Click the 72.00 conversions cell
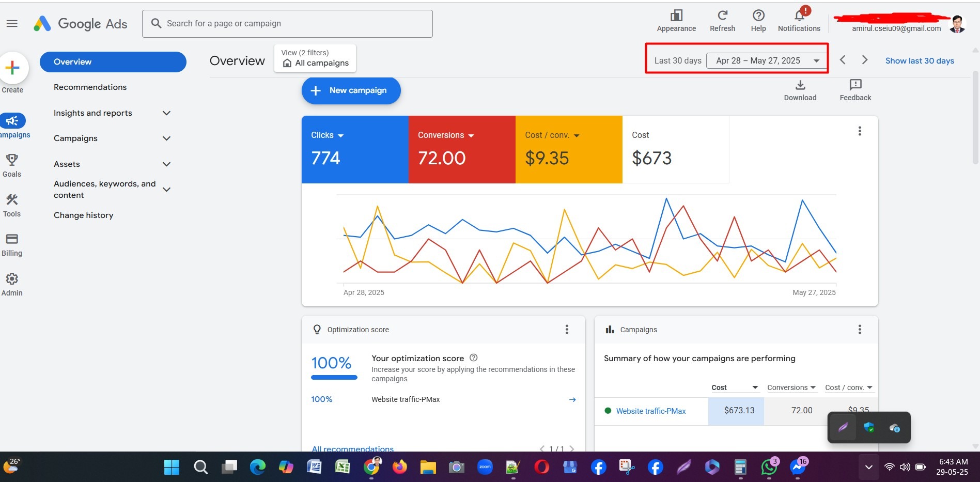 pyautogui.click(x=802, y=411)
